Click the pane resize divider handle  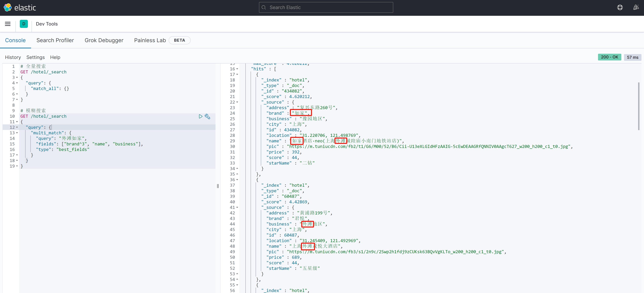[218, 186]
